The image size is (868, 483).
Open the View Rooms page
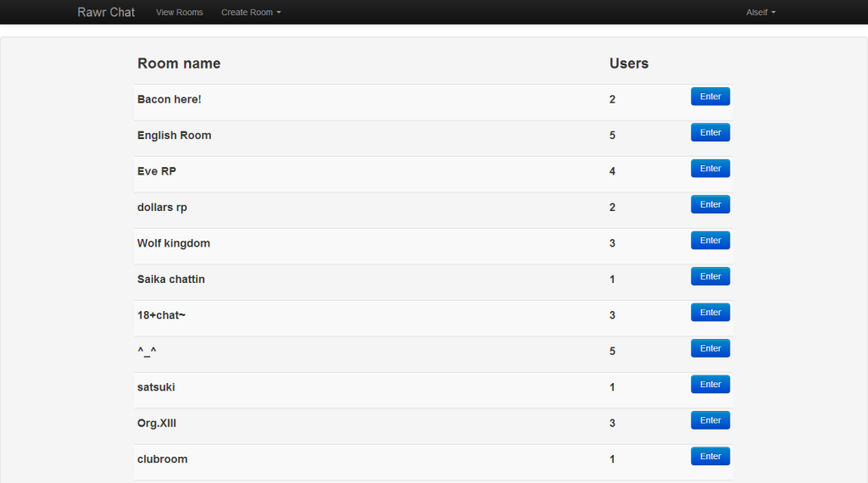(x=180, y=13)
